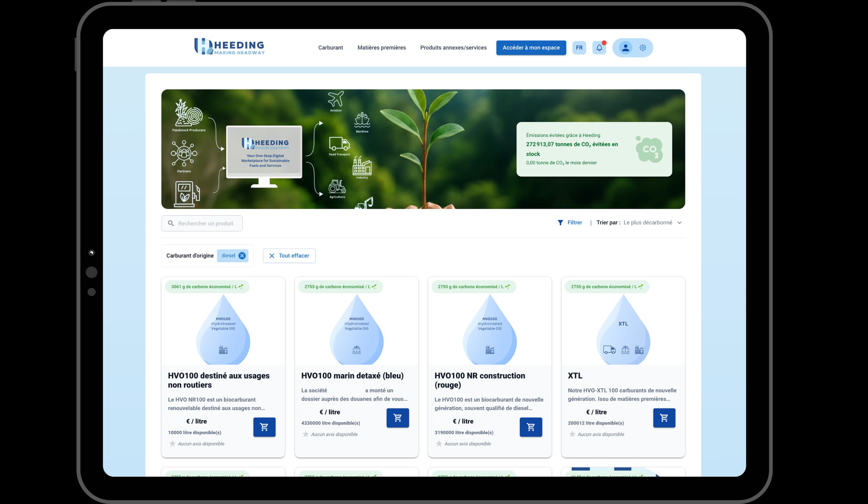The image size is (868, 504).
Task: Click the Heeding logo in header
Action: (229, 47)
